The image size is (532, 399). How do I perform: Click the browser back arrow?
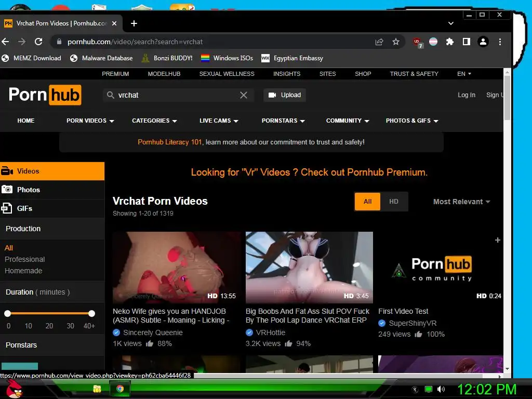point(5,42)
